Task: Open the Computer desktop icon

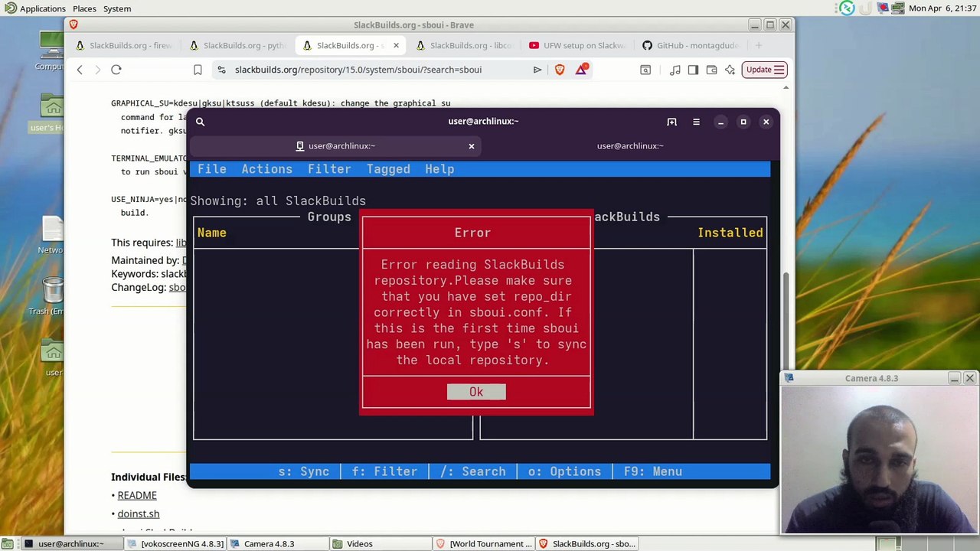Action: click(x=51, y=51)
